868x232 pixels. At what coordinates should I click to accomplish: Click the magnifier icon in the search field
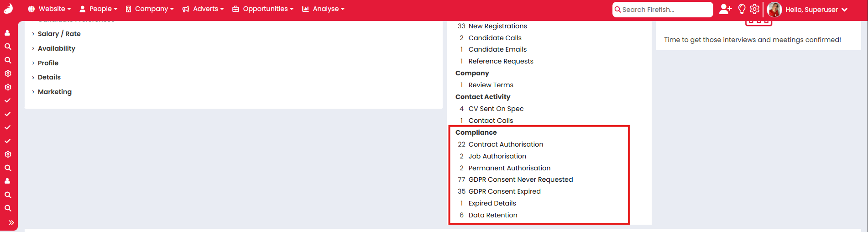click(x=617, y=10)
